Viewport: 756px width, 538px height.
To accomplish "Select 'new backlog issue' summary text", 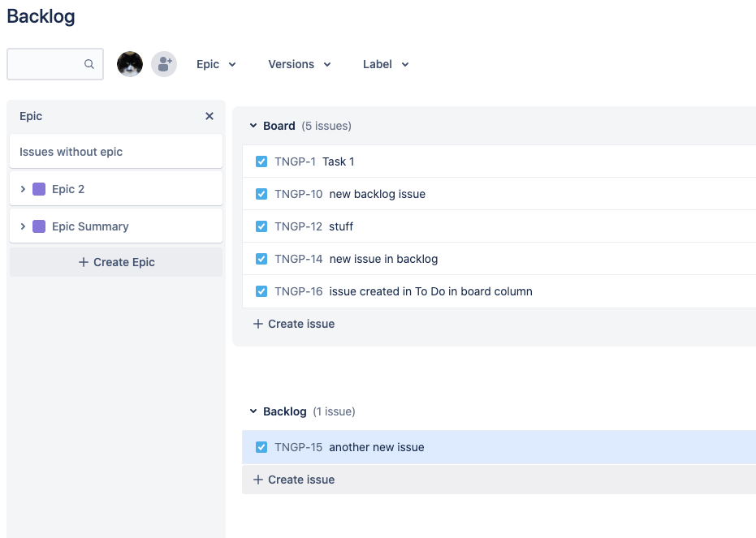I will (x=378, y=194).
